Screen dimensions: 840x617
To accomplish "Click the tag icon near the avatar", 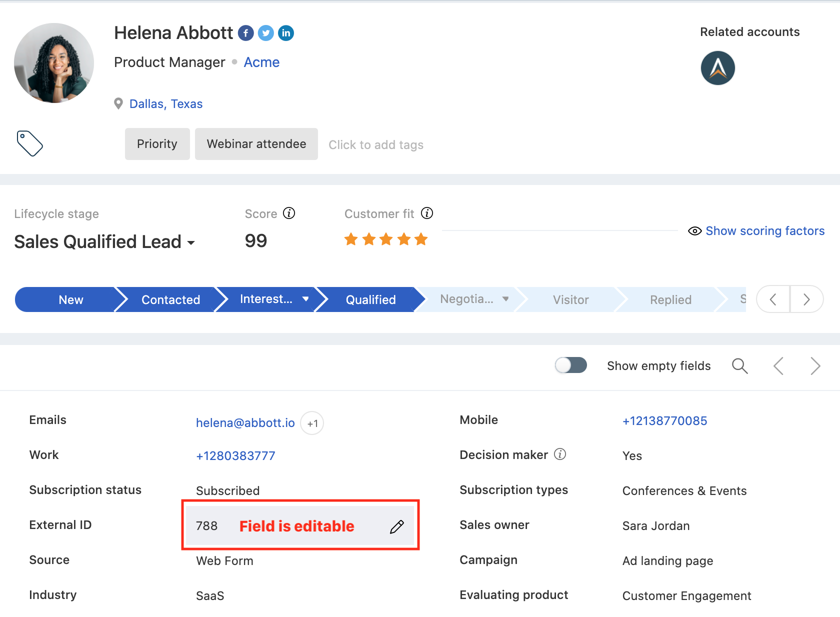I will (x=29, y=143).
